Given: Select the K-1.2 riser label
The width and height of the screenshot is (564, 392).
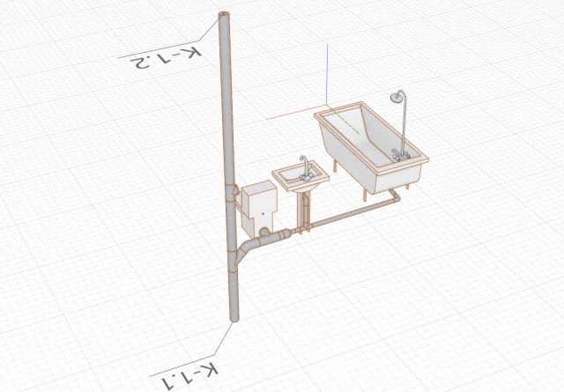Looking at the screenshot, I should 167,59.
